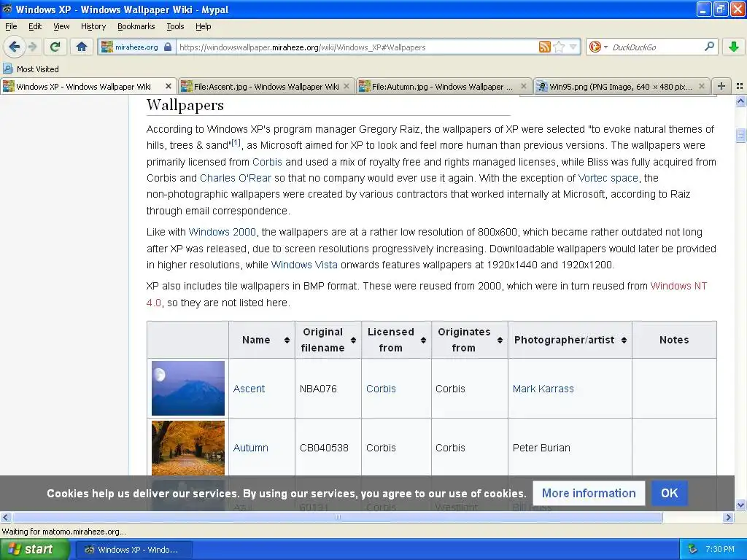The height and width of the screenshot is (560, 747).
Task: Open the DuckDuckGo search engine selector
Action: click(x=598, y=47)
